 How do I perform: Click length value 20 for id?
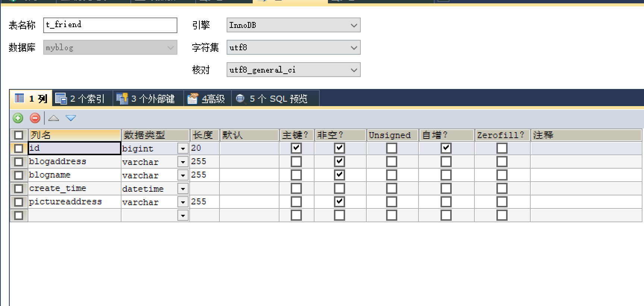coord(205,148)
